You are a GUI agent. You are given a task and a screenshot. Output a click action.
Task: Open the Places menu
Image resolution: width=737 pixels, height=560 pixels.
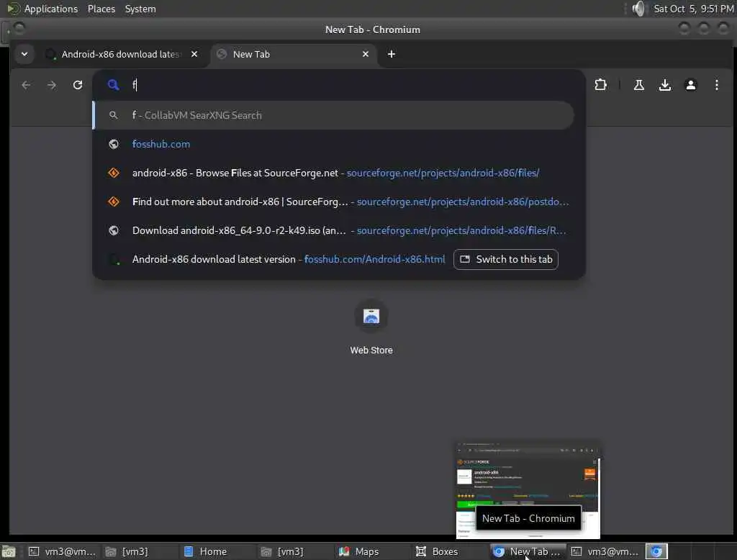(101, 9)
